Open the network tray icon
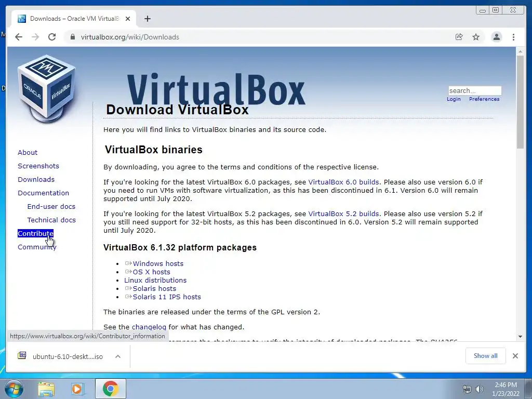 [x=467, y=389]
